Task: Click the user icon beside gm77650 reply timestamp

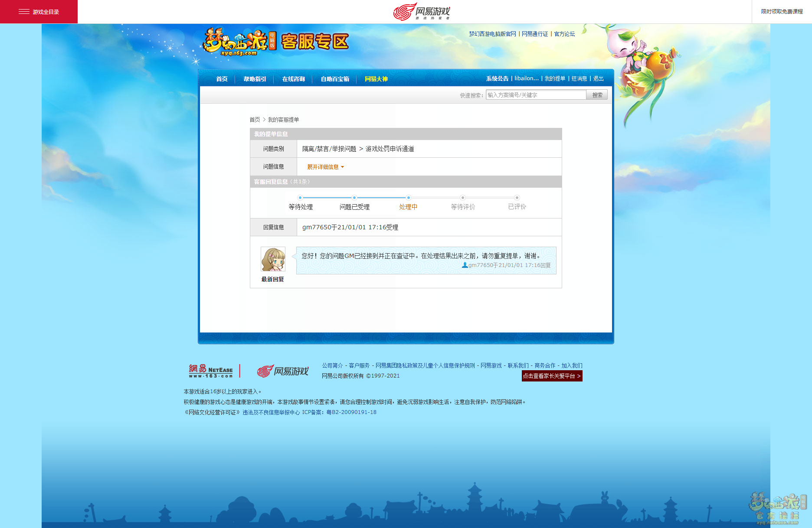Action: point(465,265)
